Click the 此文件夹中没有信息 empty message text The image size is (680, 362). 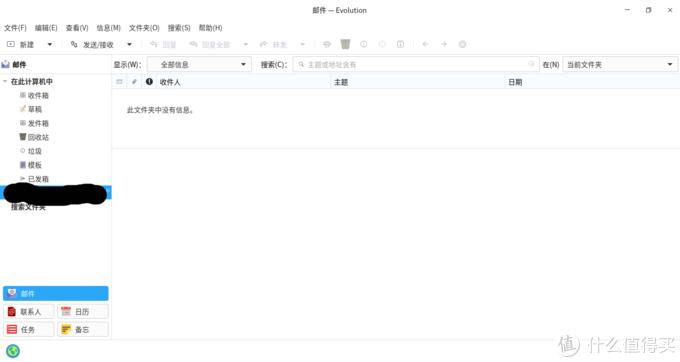pos(160,110)
